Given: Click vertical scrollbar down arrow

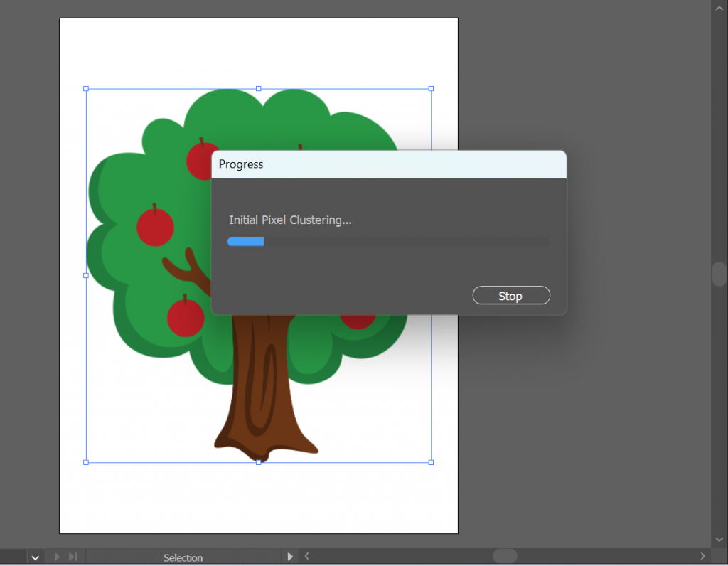Looking at the screenshot, I should point(719,540).
